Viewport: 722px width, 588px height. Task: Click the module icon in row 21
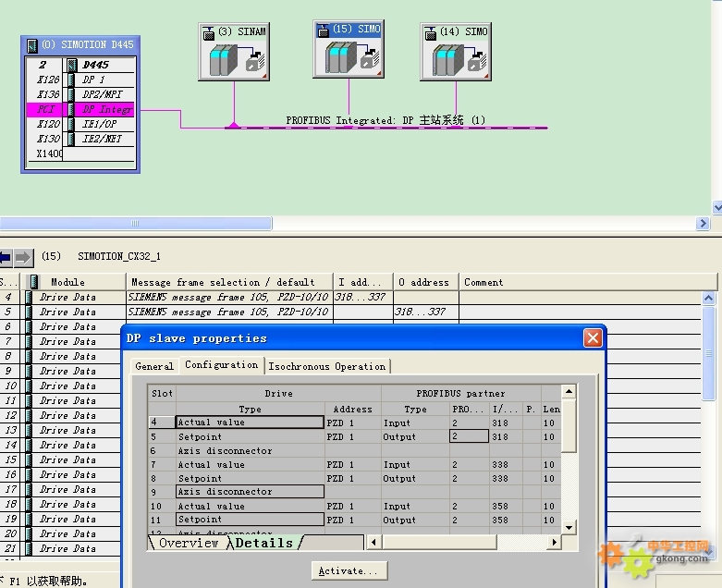pos(29,548)
